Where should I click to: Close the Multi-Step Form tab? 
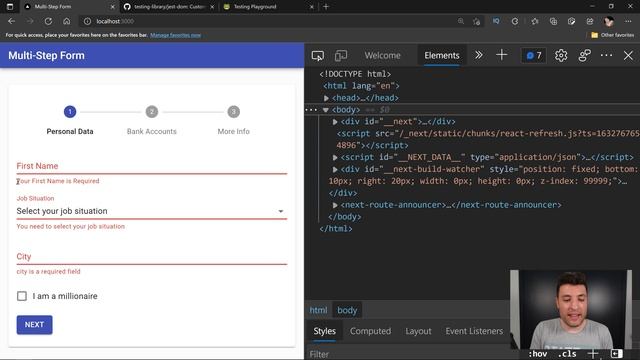(x=113, y=7)
